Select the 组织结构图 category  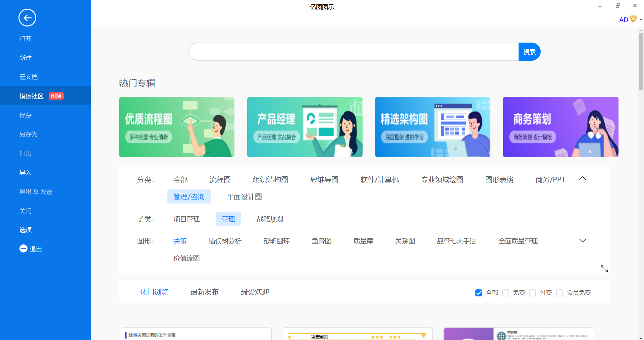[x=271, y=180]
